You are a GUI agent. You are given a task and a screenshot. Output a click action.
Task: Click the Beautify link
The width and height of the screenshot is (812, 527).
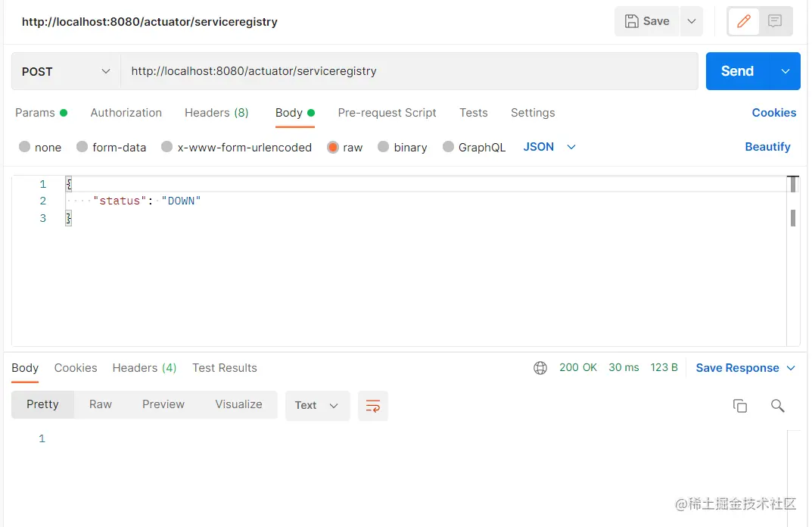(x=767, y=147)
